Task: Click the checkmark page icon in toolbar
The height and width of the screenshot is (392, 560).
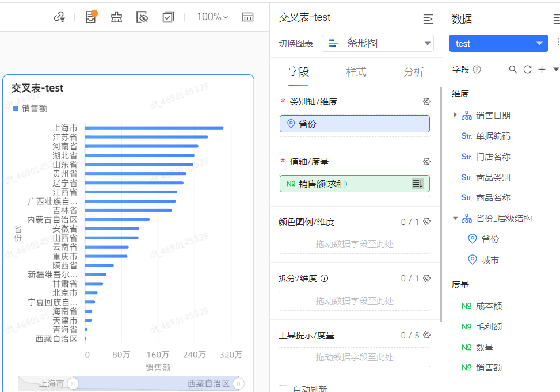Action: [x=168, y=17]
